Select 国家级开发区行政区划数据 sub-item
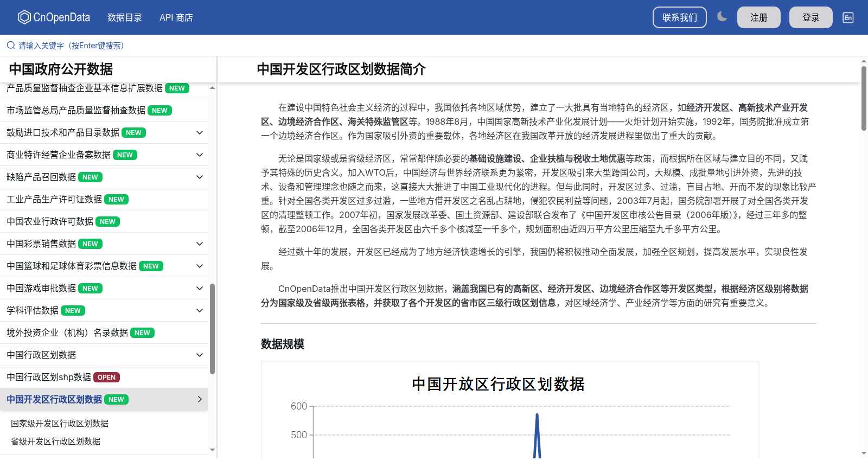Image resolution: width=868 pixels, height=467 pixels. click(x=60, y=424)
